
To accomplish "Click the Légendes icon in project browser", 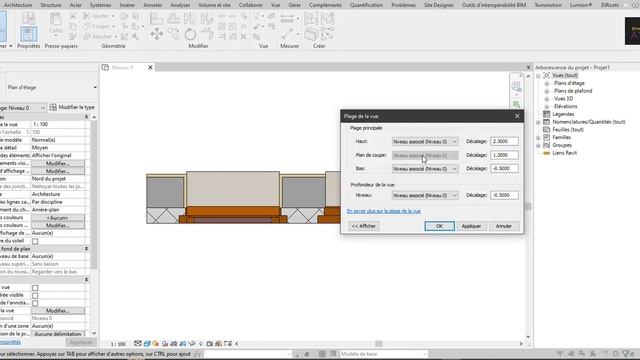I will coord(547,114).
